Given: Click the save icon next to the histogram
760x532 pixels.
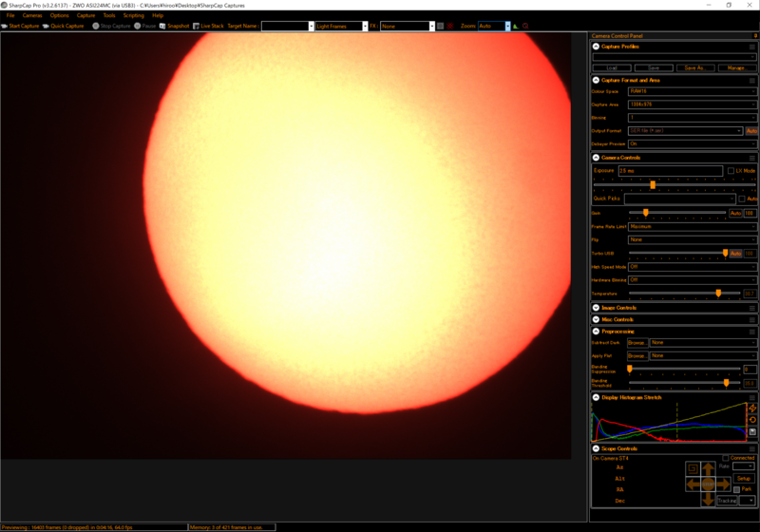Looking at the screenshot, I should (x=752, y=431).
